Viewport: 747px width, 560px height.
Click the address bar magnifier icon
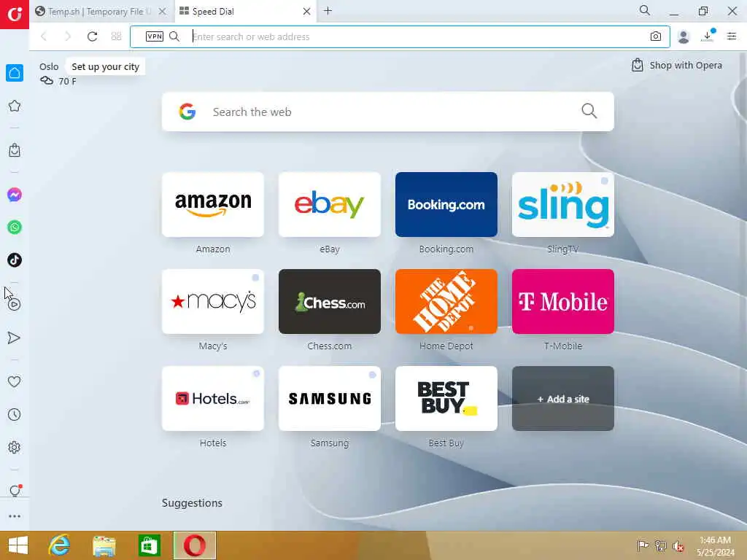tap(174, 36)
